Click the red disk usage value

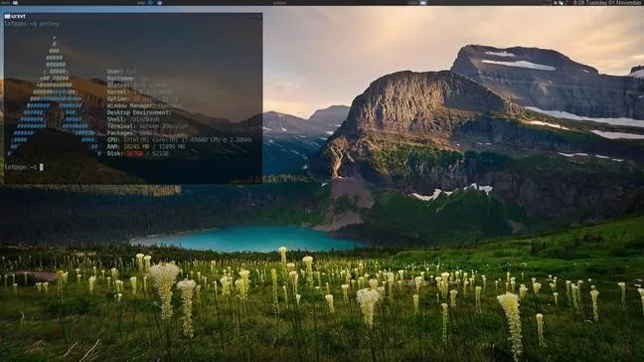[x=135, y=154]
